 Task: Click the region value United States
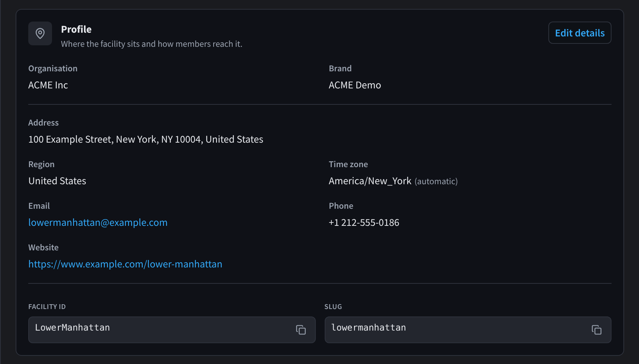[x=57, y=181]
